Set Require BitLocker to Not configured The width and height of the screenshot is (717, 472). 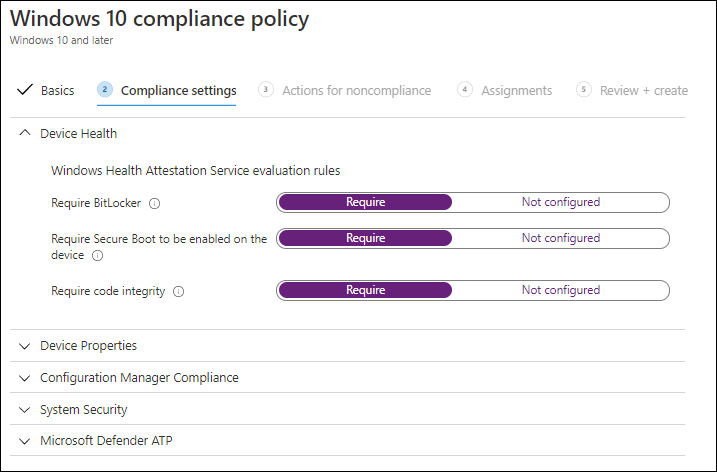tap(561, 202)
